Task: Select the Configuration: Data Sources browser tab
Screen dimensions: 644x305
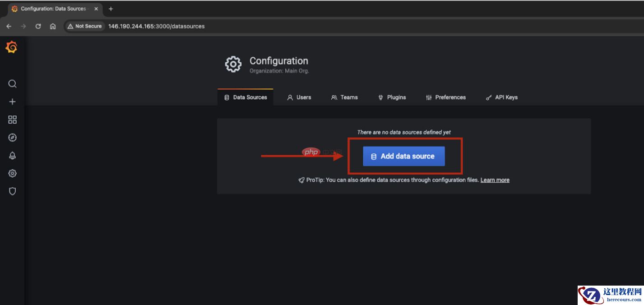Action: [x=54, y=9]
